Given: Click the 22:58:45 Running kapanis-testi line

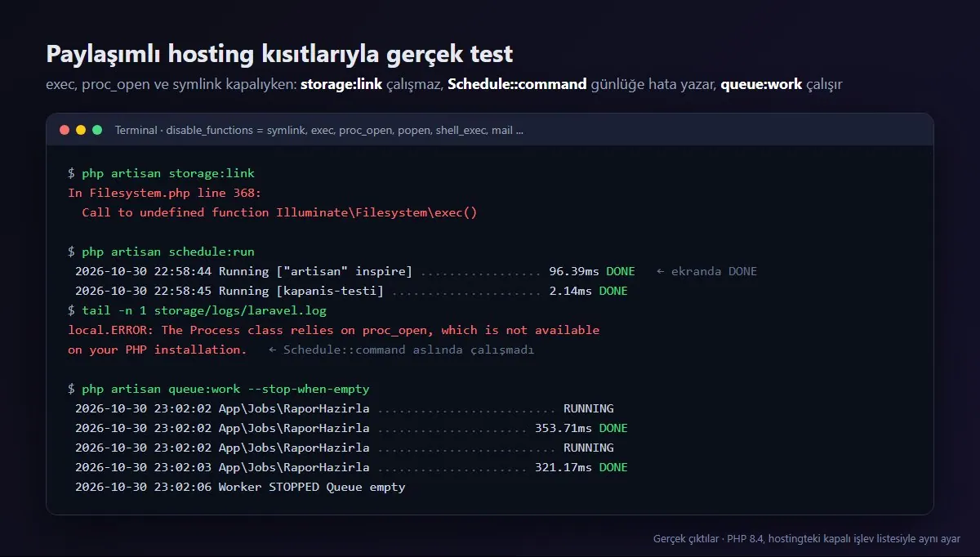Looking at the screenshot, I should (351, 291).
